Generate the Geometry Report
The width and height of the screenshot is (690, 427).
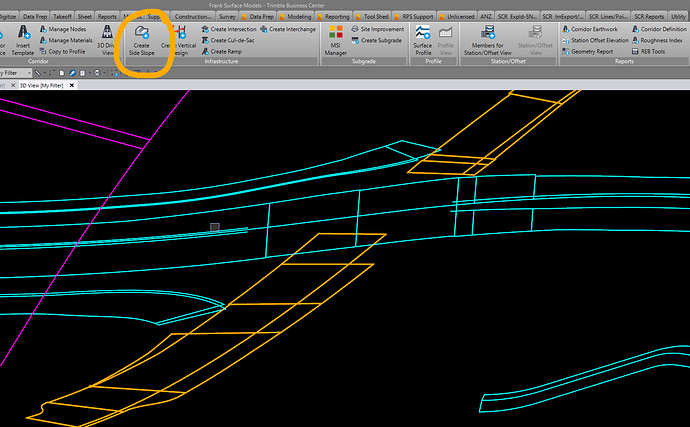point(587,52)
